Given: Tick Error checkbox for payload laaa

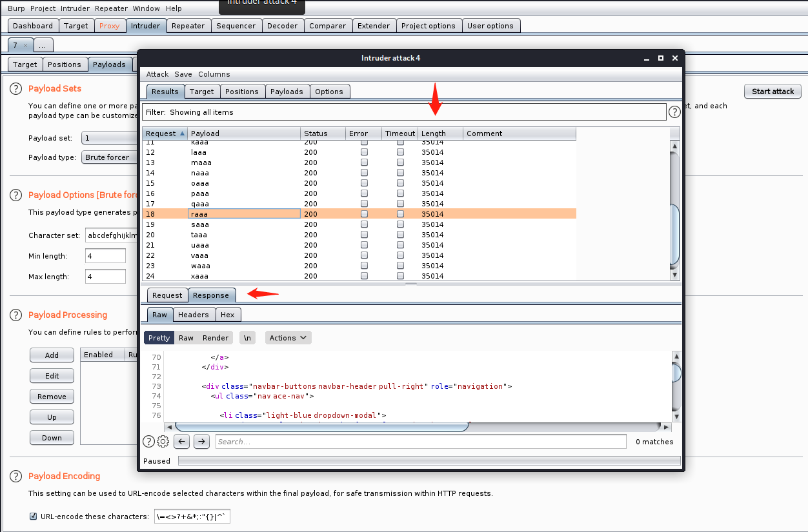Looking at the screenshot, I should tap(364, 152).
